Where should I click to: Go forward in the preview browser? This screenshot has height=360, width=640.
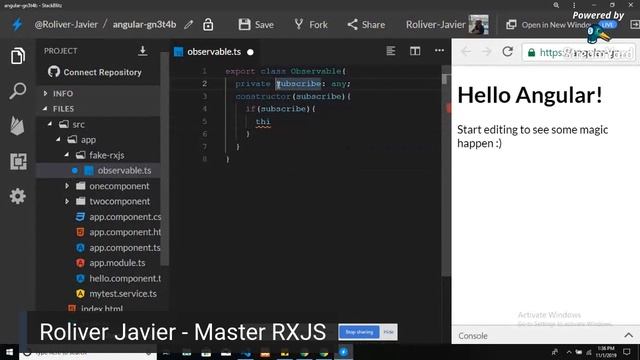pos(486,51)
